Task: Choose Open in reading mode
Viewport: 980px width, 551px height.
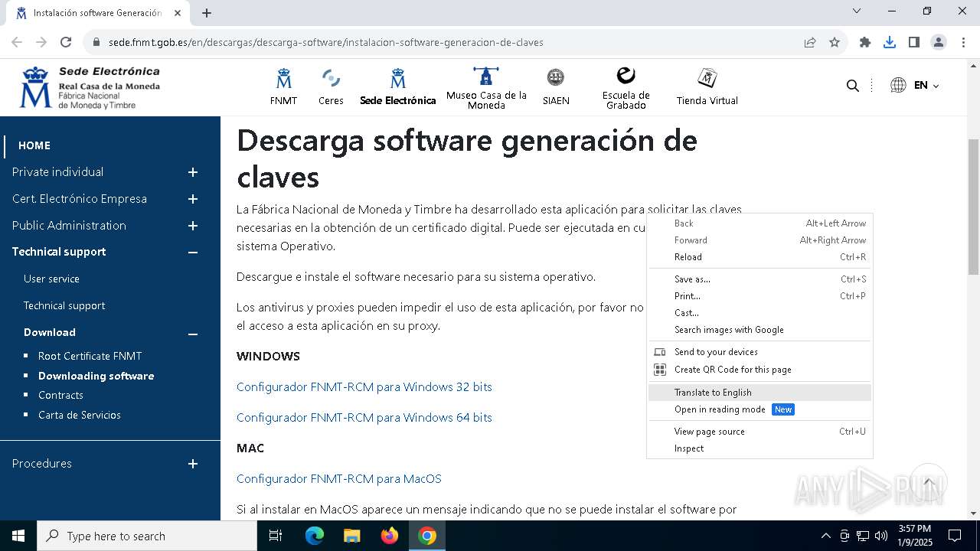Action: (x=759, y=409)
